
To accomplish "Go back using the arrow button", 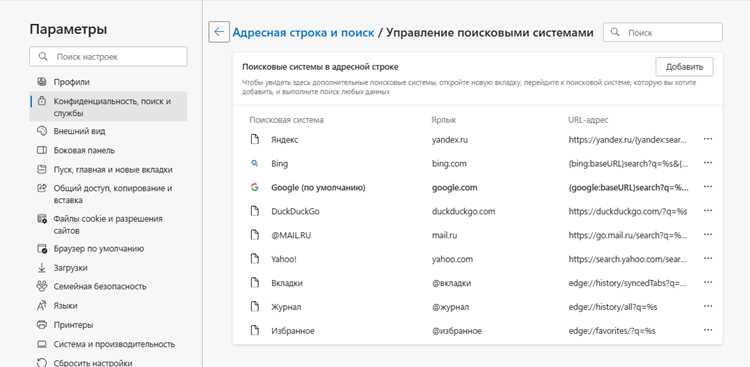I will 219,32.
